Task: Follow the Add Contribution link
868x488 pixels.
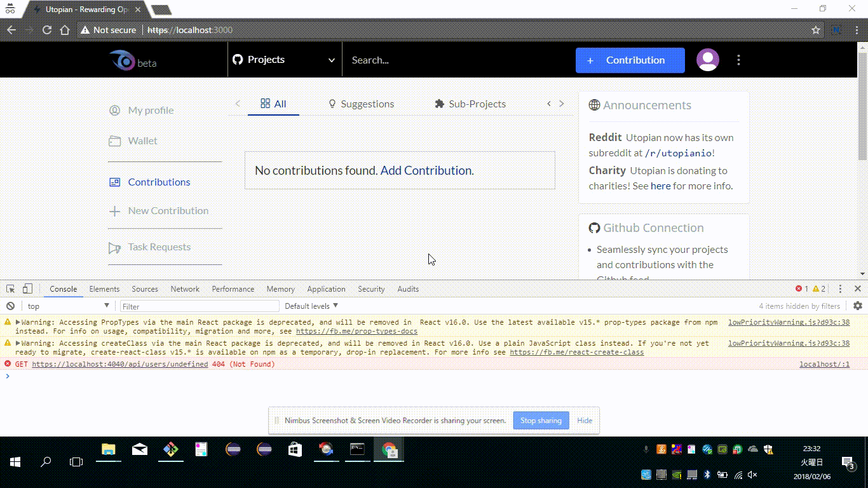Action: [x=427, y=170]
